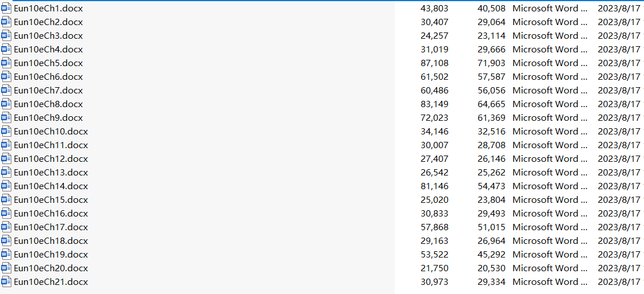Select the file icon next to Eun10eCh10.docx
This screenshot has height=294, width=644.
click(x=6, y=132)
